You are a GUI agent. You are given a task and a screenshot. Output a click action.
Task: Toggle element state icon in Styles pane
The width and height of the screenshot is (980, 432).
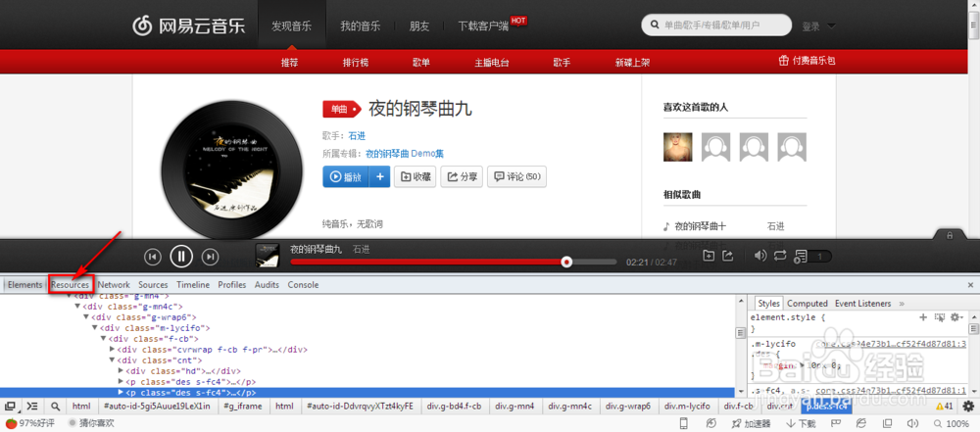click(939, 317)
